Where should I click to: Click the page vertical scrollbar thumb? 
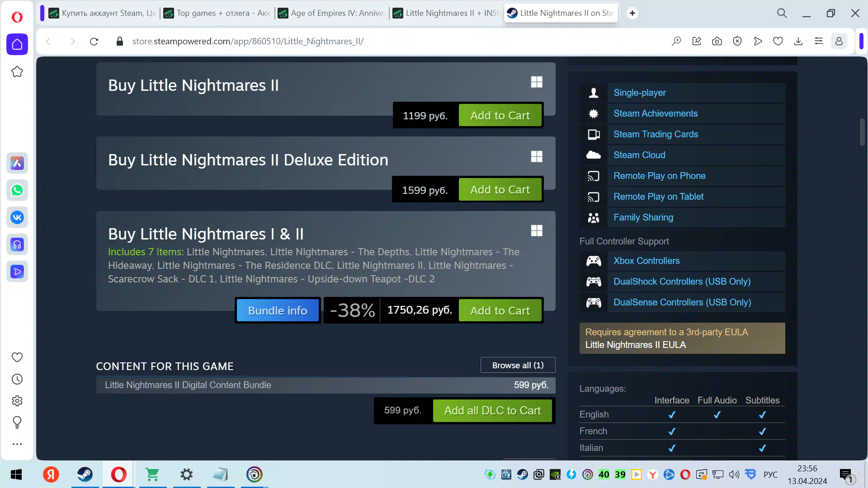[x=862, y=132]
